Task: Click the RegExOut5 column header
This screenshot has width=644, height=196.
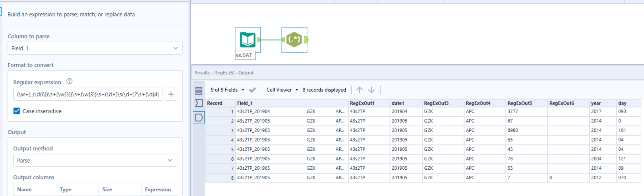Action: 520,103
